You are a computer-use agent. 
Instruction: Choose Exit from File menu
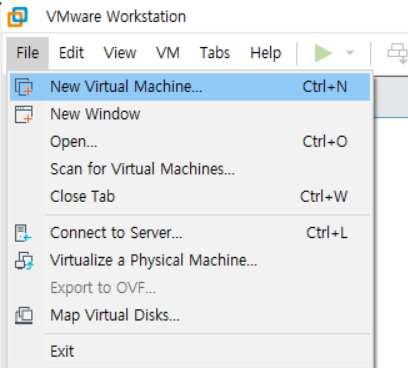[x=190, y=351]
